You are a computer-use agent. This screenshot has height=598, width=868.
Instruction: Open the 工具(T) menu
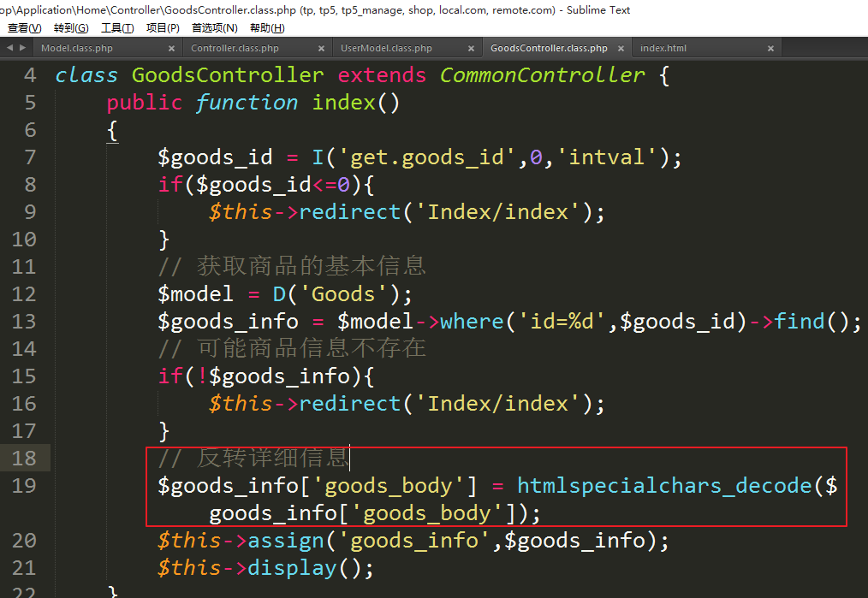coord(117,28)
